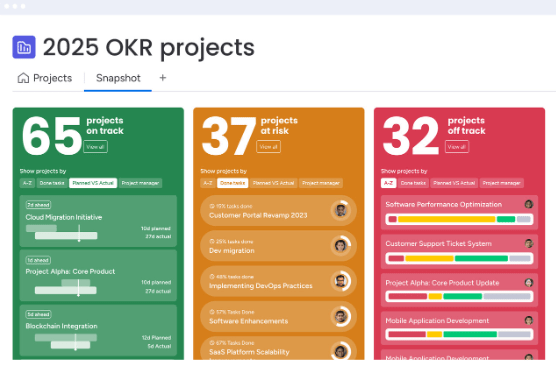Click Mobile Application Development status bar
The image size is (556, 370).
[x=459, y=334]
